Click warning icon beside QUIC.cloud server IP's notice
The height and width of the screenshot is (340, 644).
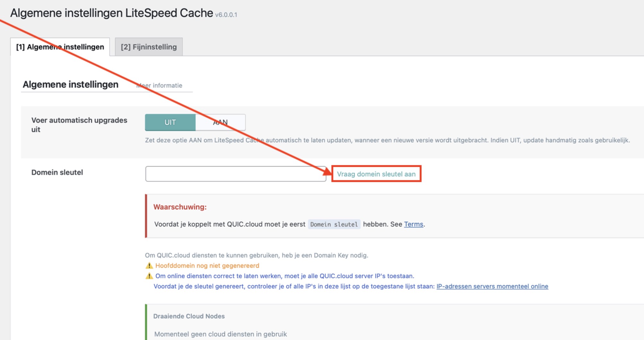tap(149, 276)
